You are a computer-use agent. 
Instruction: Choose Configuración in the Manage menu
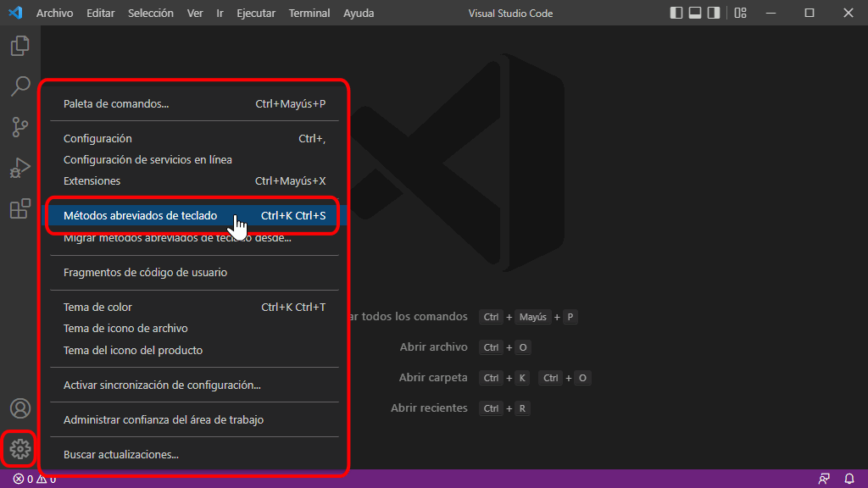194,138
